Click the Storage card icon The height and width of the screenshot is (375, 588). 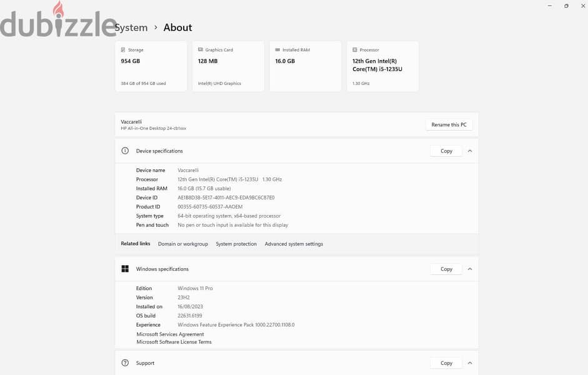pyautogui.click(x=123, y=50)
